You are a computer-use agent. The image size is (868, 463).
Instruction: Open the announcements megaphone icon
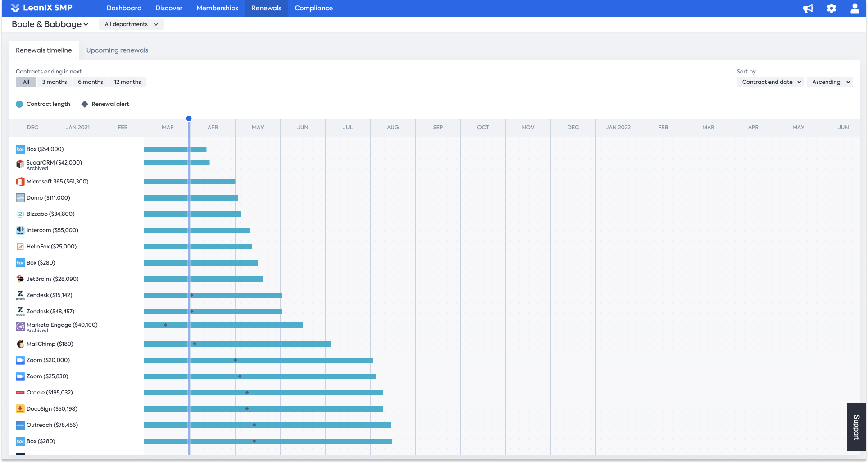[x=808, y=9]
